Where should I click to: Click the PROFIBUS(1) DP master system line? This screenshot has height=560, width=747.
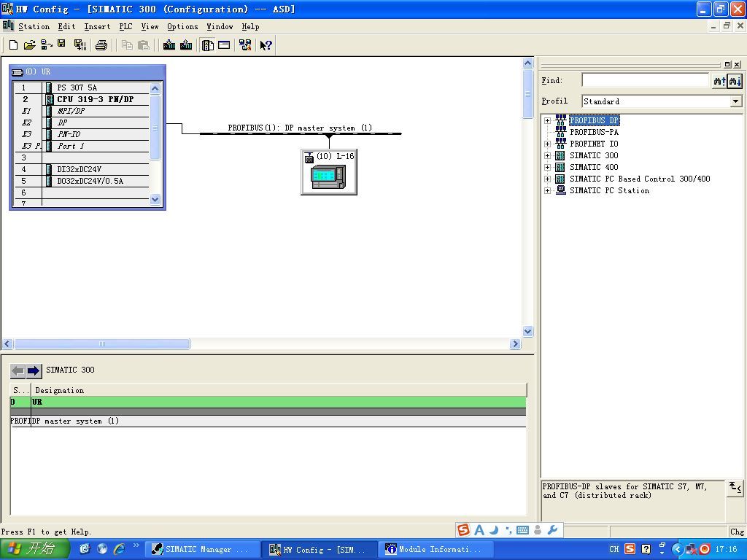tap(300, 134)
